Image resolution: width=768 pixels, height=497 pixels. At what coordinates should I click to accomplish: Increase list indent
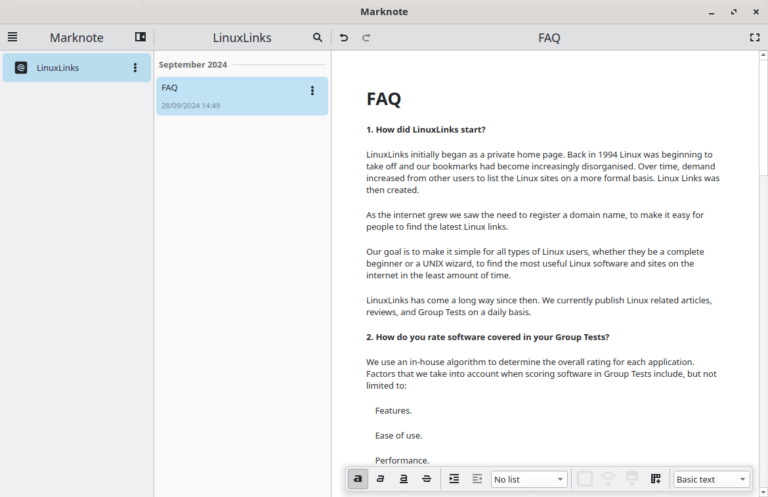point(454,478)
